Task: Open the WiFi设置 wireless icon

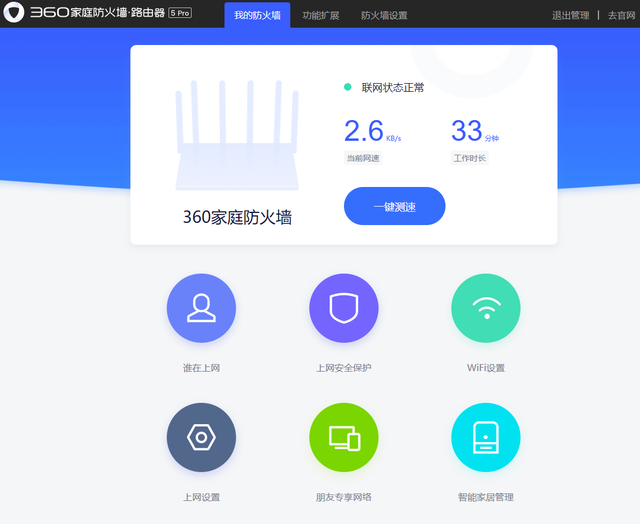Action: 486,308
